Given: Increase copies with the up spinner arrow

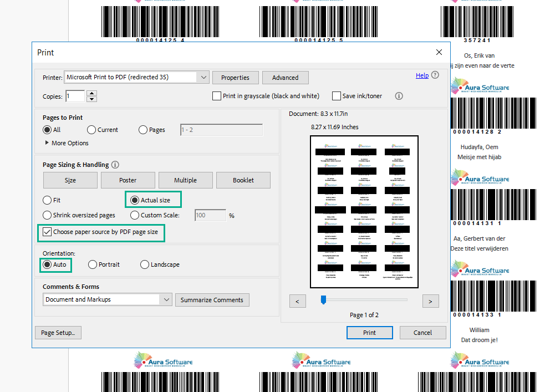Looking at the screenshot, I should coord(91,93).
